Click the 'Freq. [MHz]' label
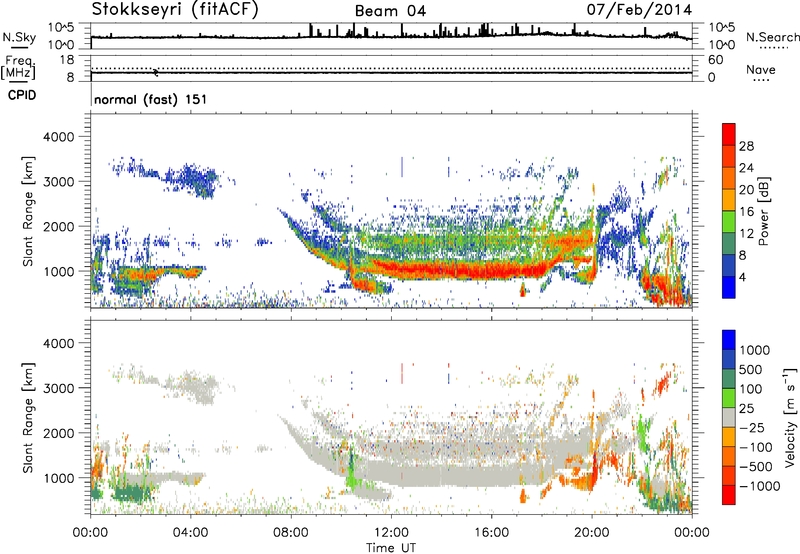 (18, 67)
